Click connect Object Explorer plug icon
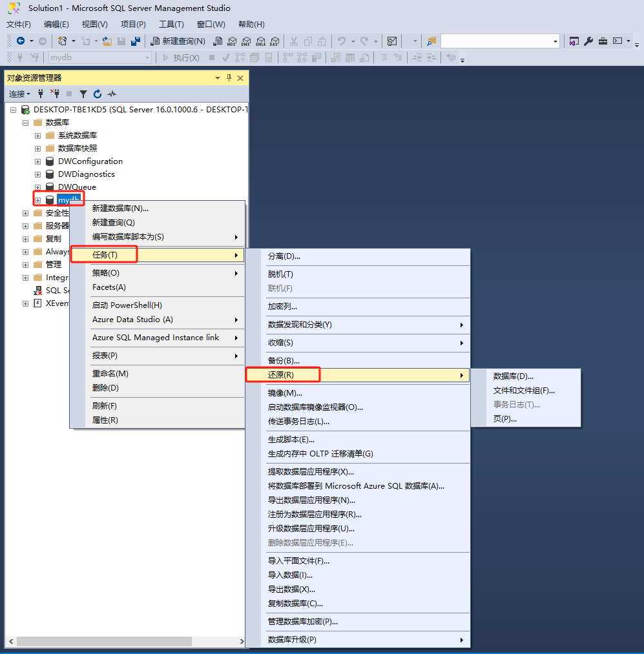The height and width of the screenshot is (654, 644). [41, 94]
